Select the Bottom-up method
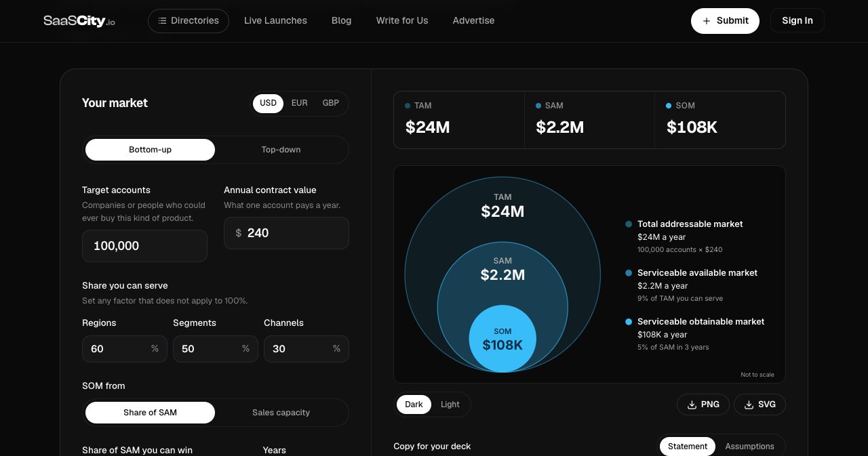The width and height of the screenshot is (868, 456). (150, 150)
